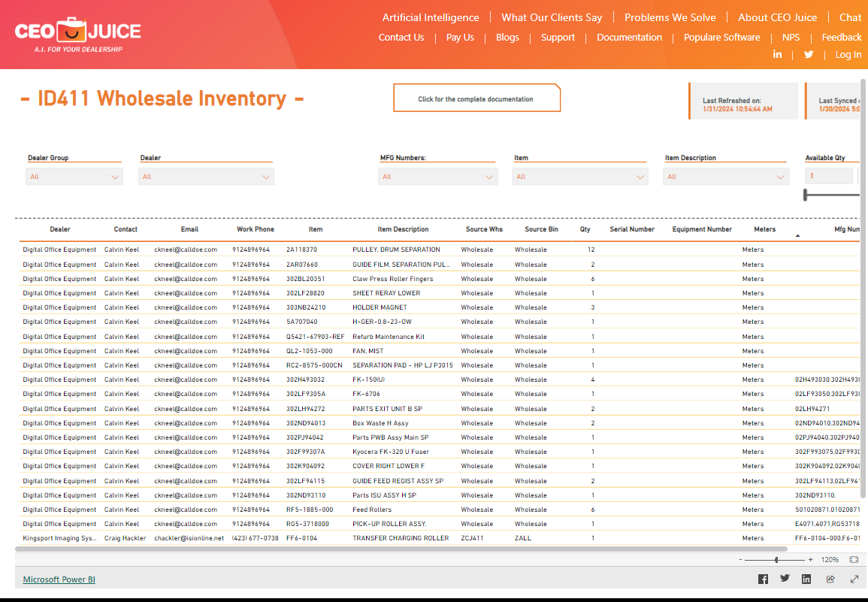
Task: Sort by the Contact column header
Action: click(x=126, y=229)
